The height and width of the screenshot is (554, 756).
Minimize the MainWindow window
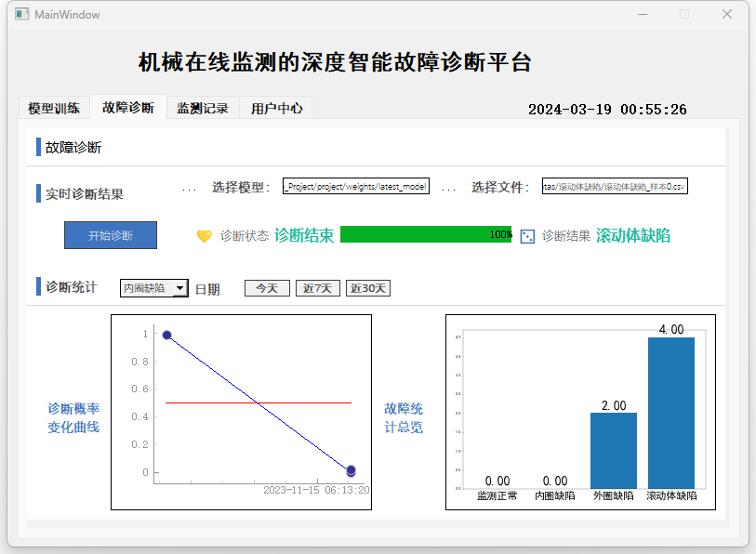pyautogui.click(x=642, y=15)
